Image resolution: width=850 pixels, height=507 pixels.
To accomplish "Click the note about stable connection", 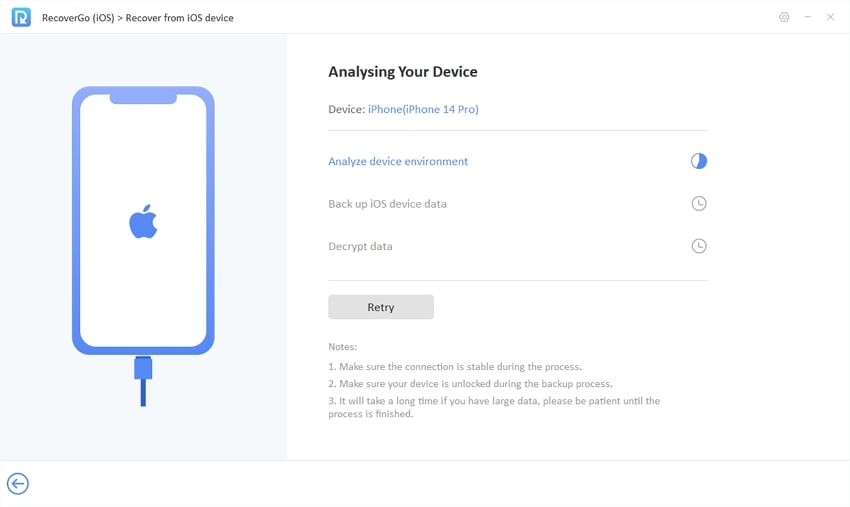I will [x=455, y=367].
